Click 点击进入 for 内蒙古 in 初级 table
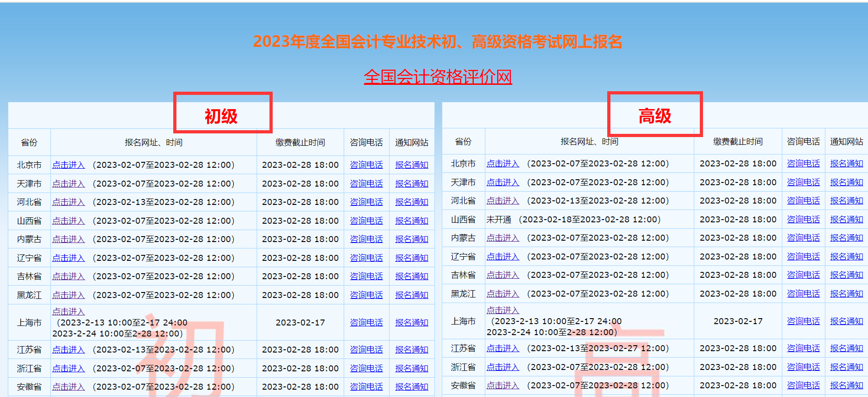Viewport: 868px width, 397px height. click(x=68, y=239)
